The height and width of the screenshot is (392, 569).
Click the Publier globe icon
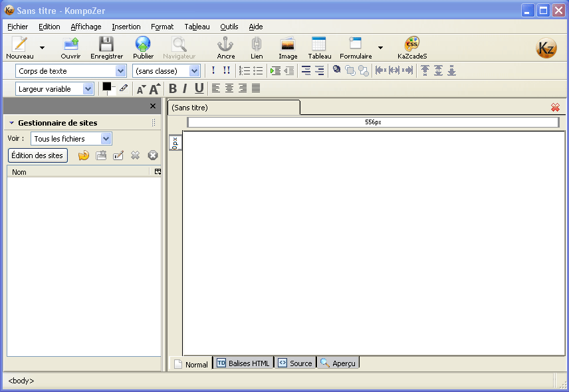click(x=143, y=44)
